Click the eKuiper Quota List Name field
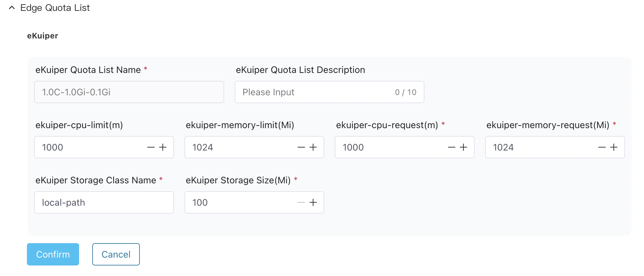The height and width of the screenshot is (276, 644). [x=129, y=92]
